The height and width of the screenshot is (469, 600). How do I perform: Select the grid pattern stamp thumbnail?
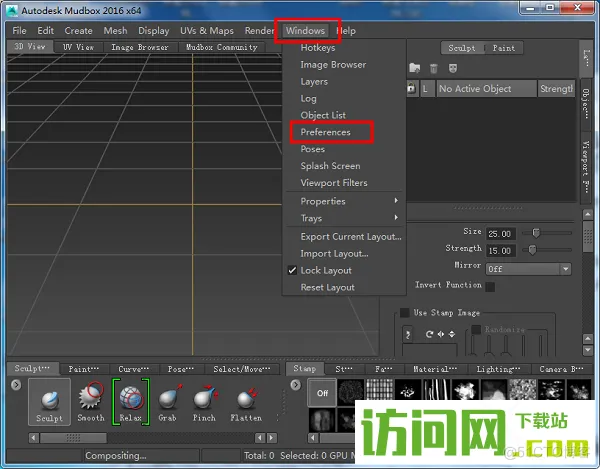tap(380, 390)
